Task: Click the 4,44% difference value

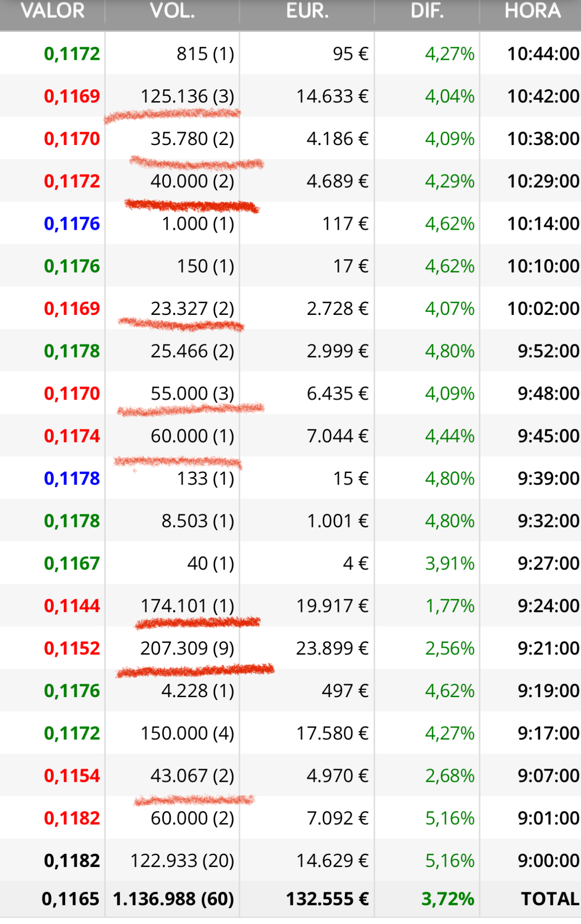Action: (450, 437)
